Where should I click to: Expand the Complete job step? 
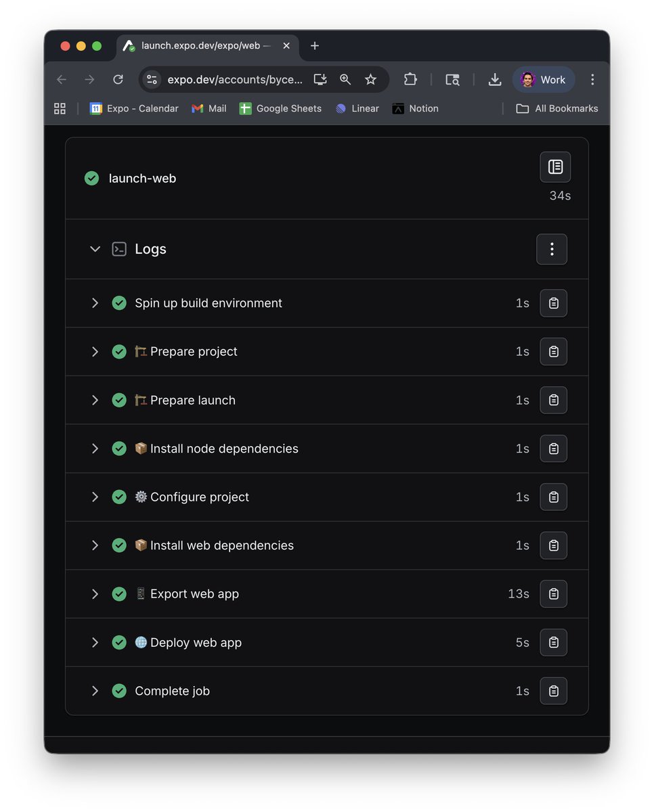point(95,691)
